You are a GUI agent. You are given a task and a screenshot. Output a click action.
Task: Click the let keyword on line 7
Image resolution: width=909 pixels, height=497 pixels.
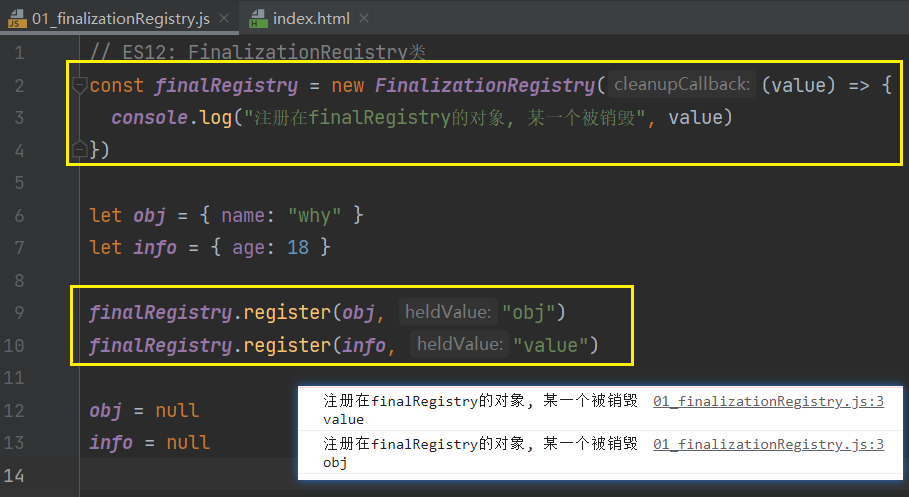pos(106,248)
